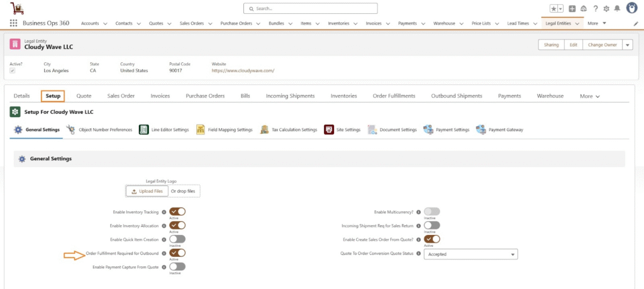Open the Inventories record tab
The image size is (644, 289).
(343, 96)
